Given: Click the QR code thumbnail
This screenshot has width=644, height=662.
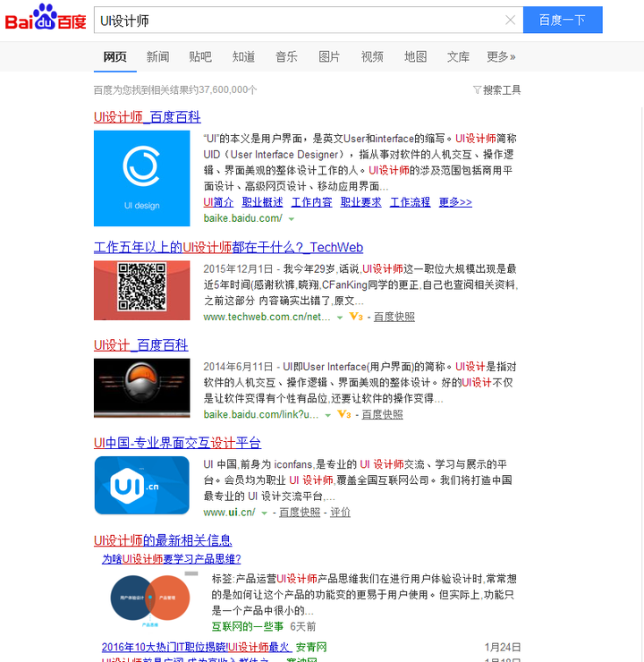Looking at the screenshot, I should (142, 291).
